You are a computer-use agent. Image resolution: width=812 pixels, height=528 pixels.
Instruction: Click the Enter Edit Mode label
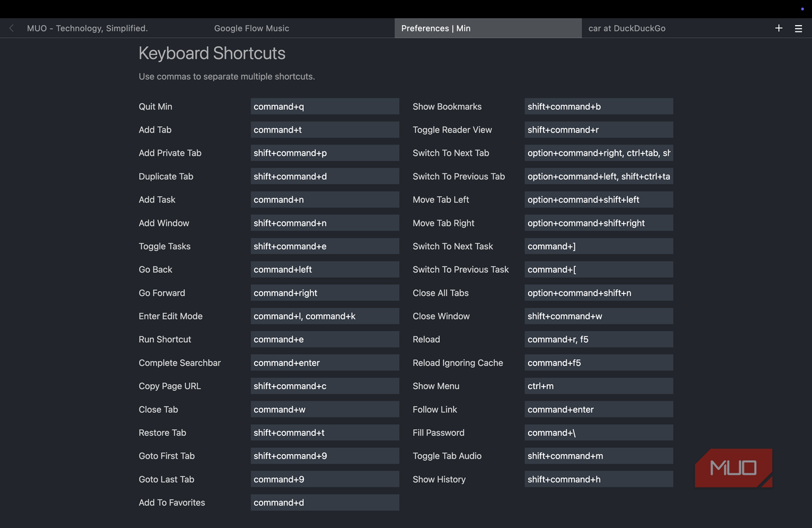coord(171,316)
